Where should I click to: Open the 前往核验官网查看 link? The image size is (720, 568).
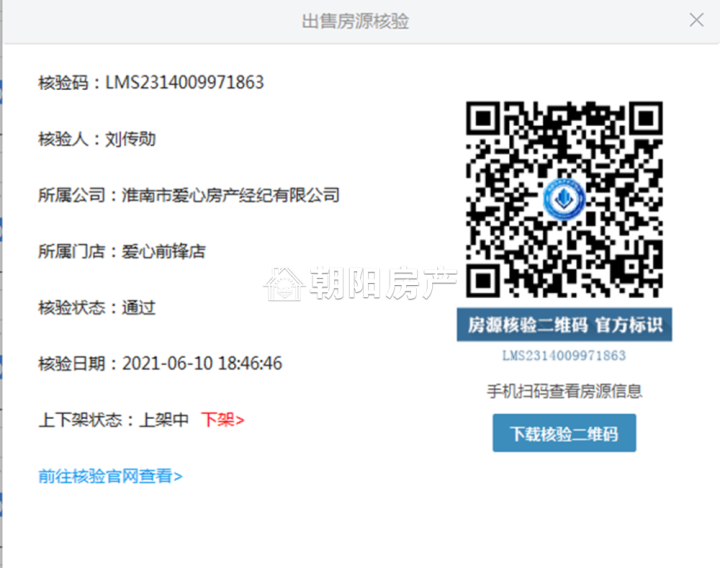(110, 476)
